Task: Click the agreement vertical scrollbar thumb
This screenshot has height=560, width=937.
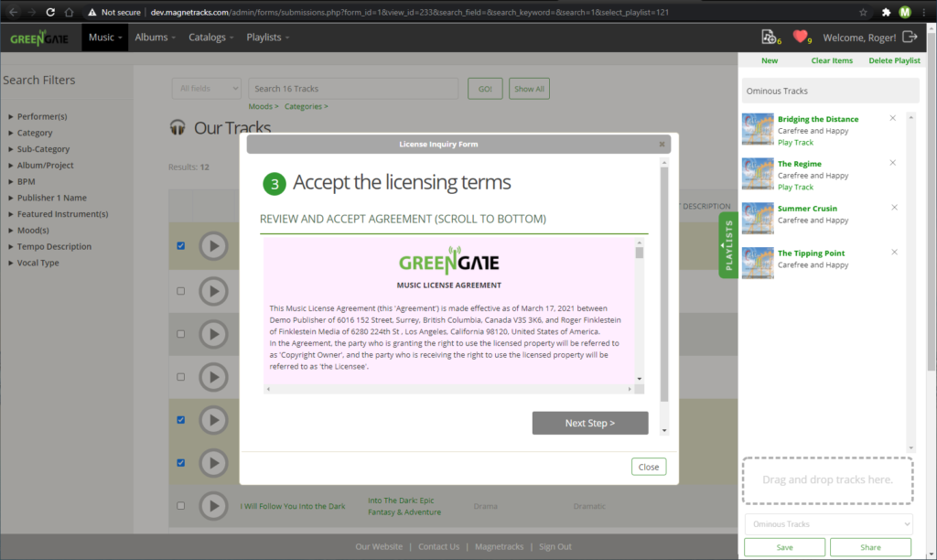Action: point(640,253)
